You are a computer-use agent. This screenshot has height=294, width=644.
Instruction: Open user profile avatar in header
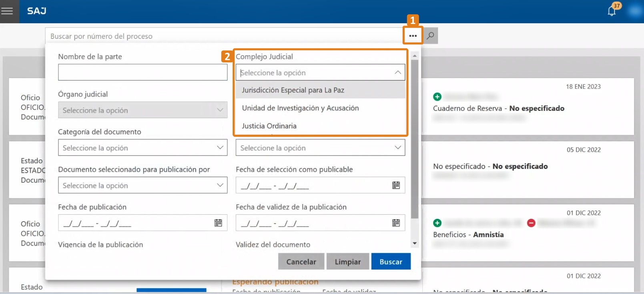tap(635, 11)
